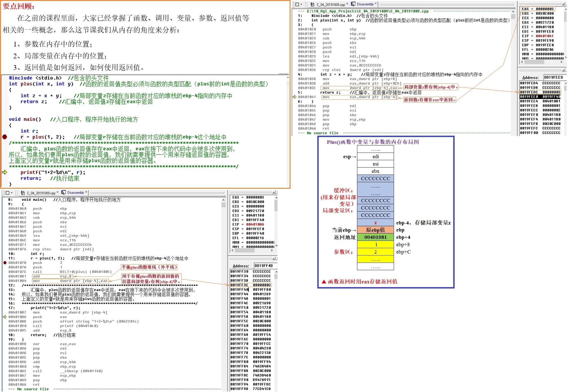This screenshot has width=568, height=392.
Task: Click the cpp file icon in plus() disassembly tab bar
Action: point(312,5)
